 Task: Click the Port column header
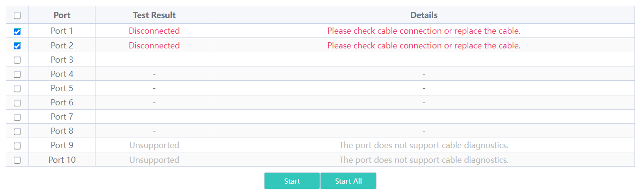click(x=62, y=15)
